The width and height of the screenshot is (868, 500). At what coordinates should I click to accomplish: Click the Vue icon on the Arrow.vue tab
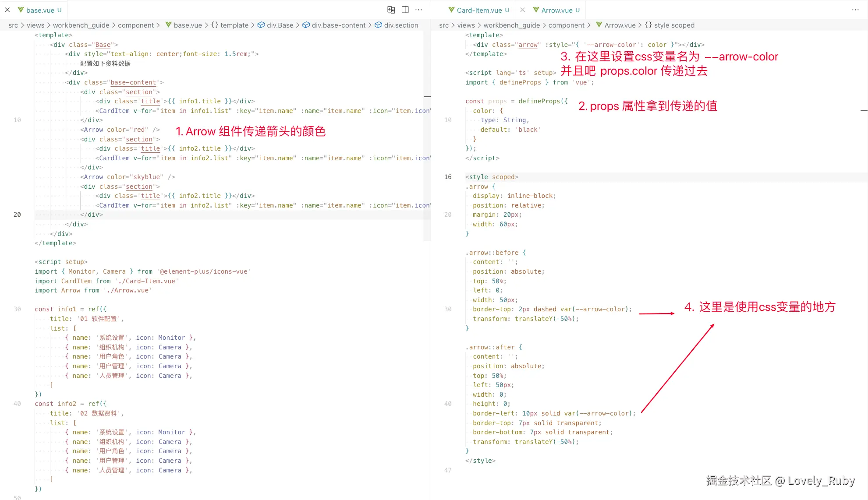tap(536, 10)
